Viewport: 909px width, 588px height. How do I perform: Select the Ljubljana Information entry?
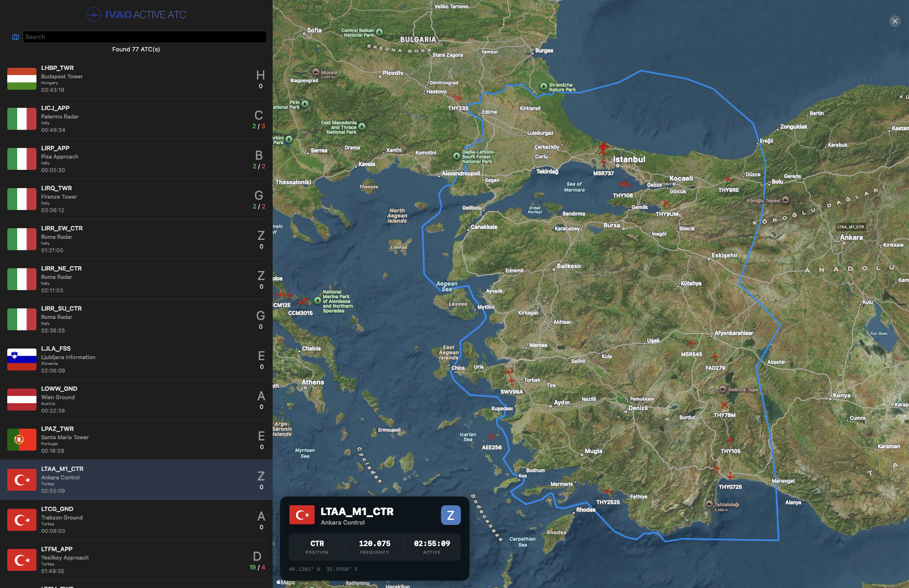tap(136, 359)
